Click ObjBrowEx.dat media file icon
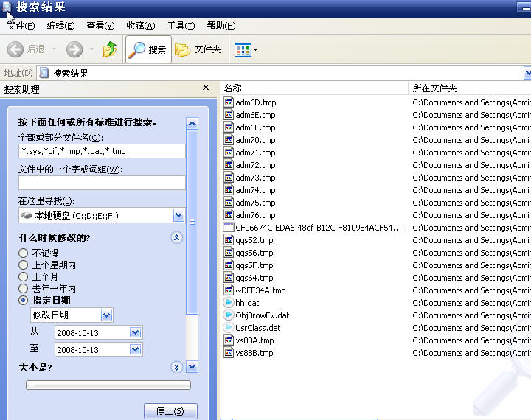The height and width of the screenshot is (420, 531). 229,315
